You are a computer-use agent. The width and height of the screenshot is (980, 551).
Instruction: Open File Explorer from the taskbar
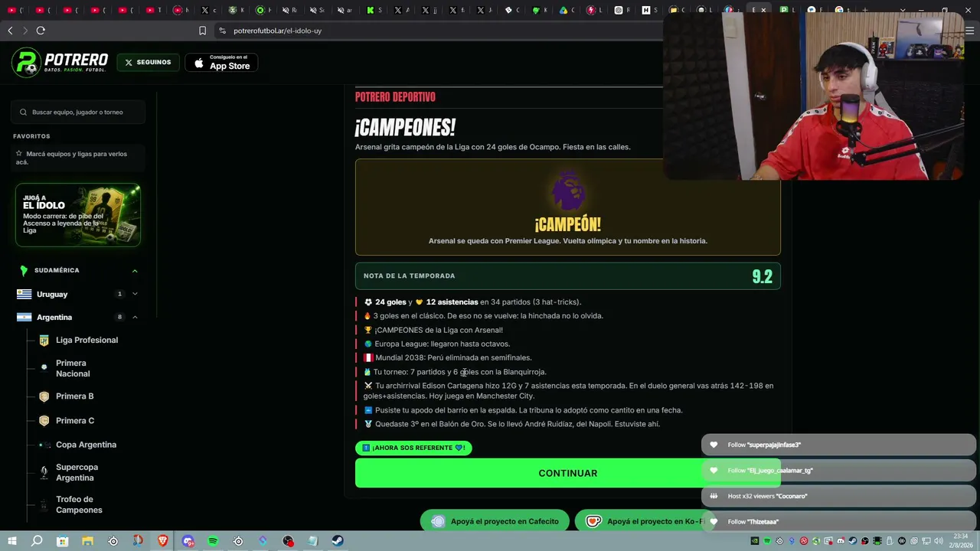pyautogui.click(x=87, y=541)
